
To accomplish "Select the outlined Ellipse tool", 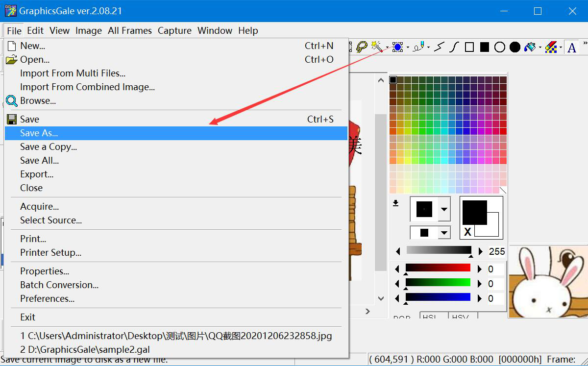I will coord(500,47).
